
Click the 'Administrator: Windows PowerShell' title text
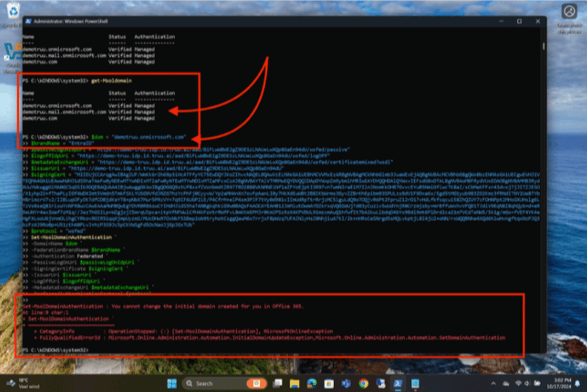tap(71, 21)
